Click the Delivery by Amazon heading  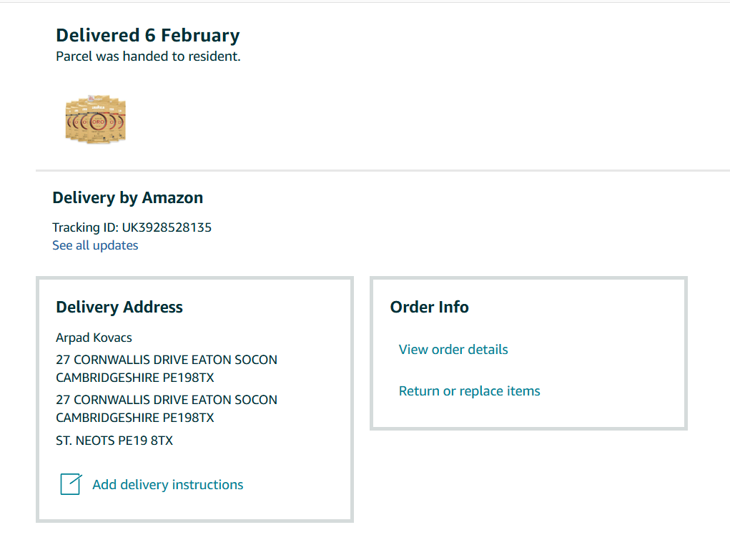pyautogui.click(x=128, y=197)
